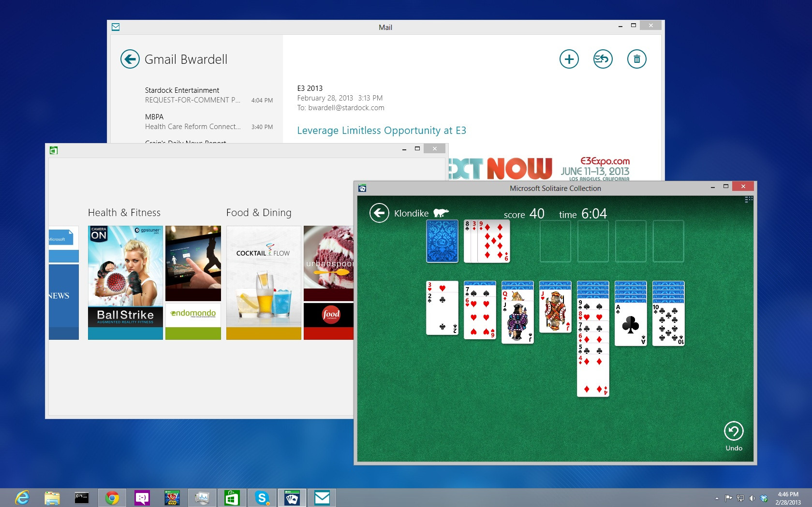This screenshot has width=812, height=507.
Task: Compose a new email with the plus icon
Action: (x=569, y=59)
